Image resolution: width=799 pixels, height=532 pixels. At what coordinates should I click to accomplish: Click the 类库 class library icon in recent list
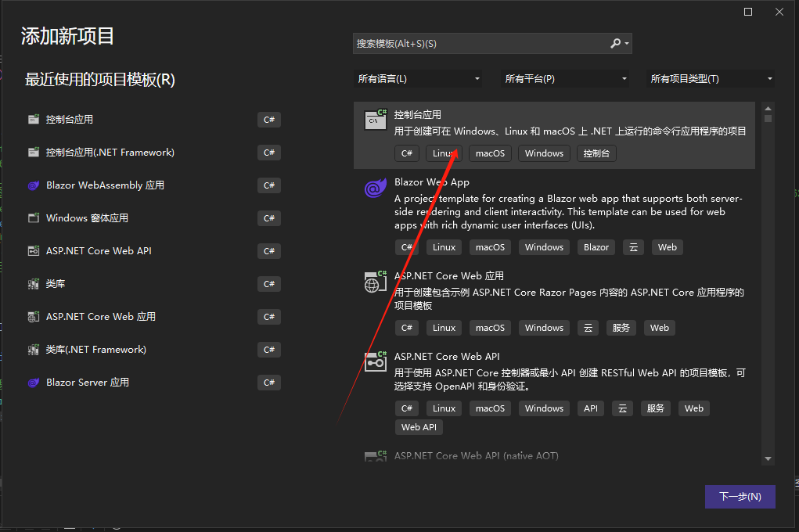[33, 283]
